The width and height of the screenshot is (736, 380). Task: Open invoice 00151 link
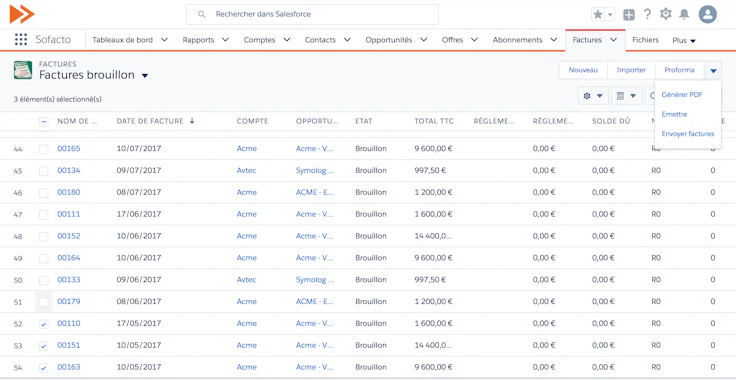click(69, 345)
